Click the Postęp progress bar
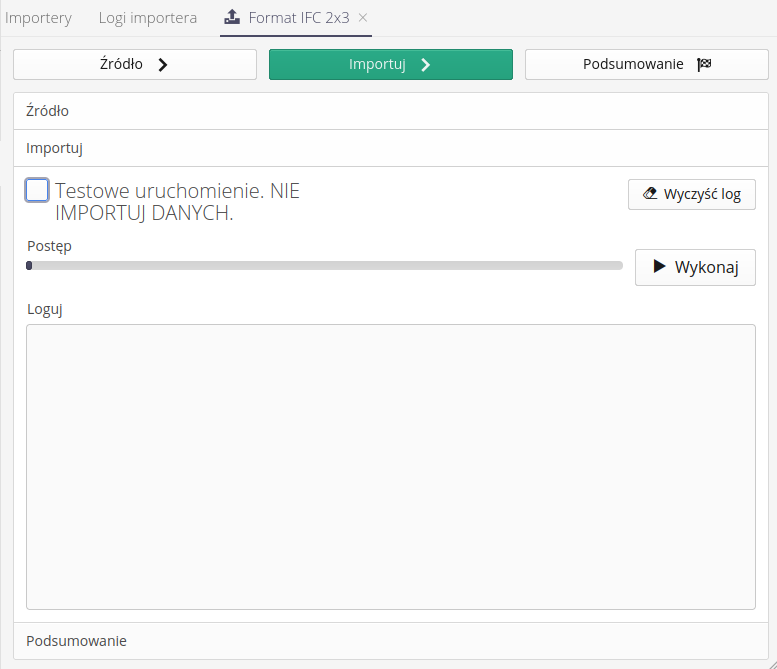777x669 pixels. point(324,266)
